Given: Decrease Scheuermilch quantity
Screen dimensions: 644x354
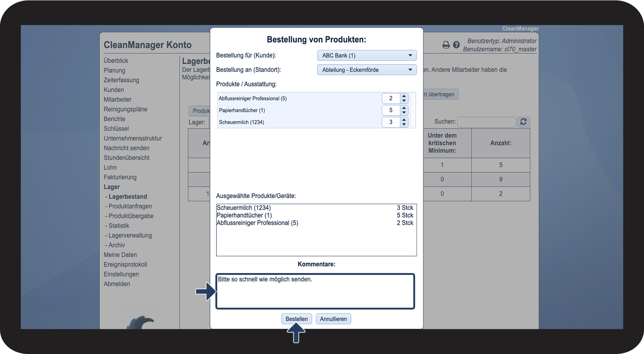Looking at the screenshot, I should point(404,124).
